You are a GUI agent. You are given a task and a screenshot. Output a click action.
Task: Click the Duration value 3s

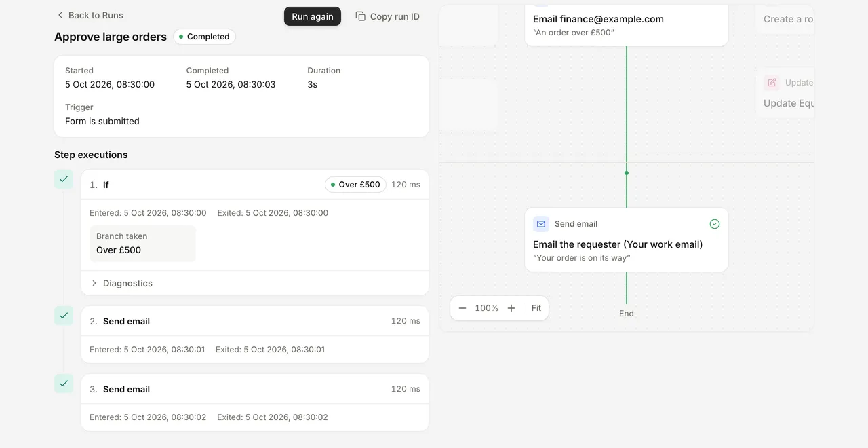[x=313, y=85]
